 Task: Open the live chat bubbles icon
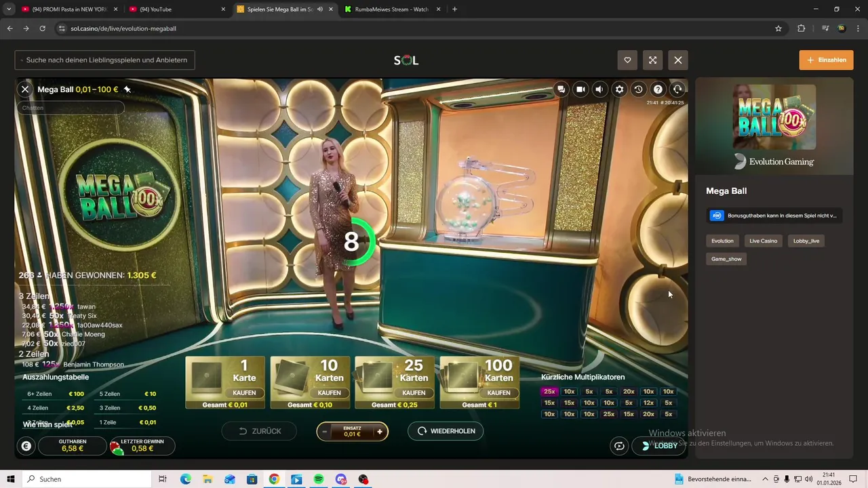tap(561, 89)
